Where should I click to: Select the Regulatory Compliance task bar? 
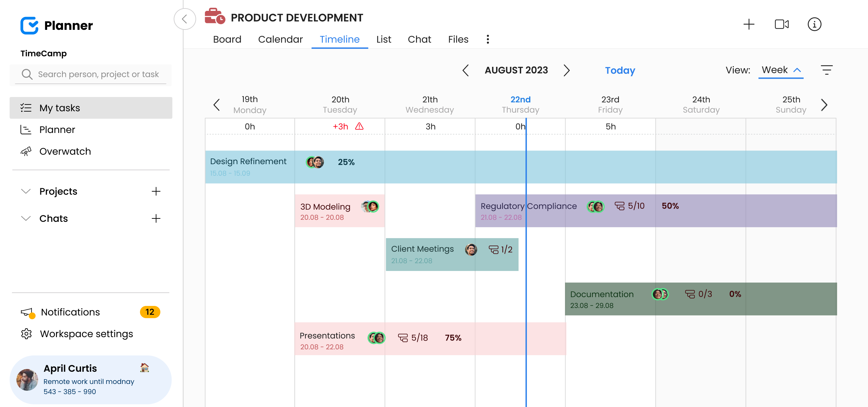pos(656,211)
